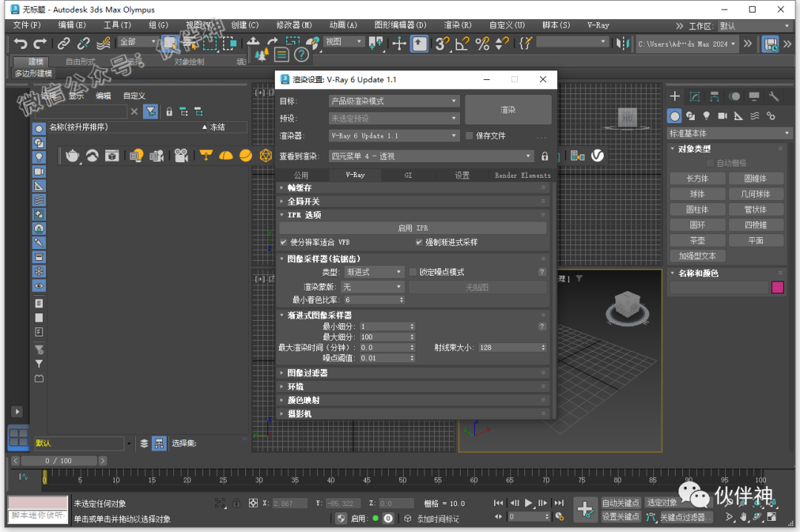Viewport: 800px width, 532px height.
Task: Click the 茶壶 teapot button
Action: 698,241
